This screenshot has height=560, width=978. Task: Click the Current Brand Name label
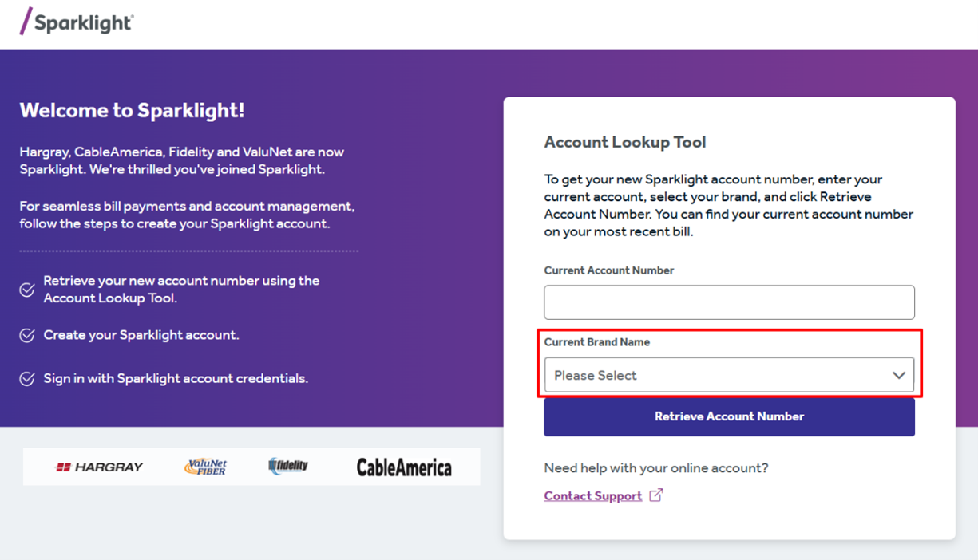click(596, 342)
